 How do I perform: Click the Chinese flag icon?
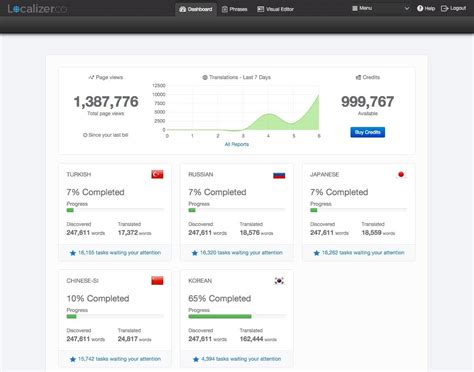click(x=157, y=281)
